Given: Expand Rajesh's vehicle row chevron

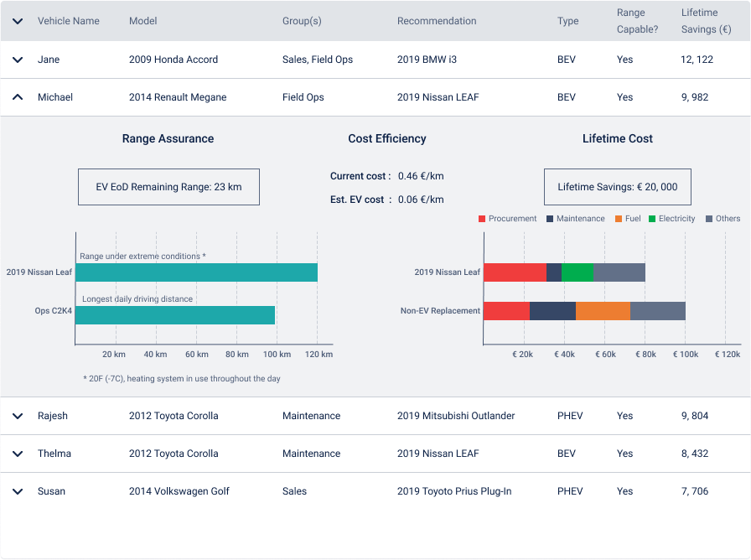Looking at the screenshot, I should [x=18, y=416].
